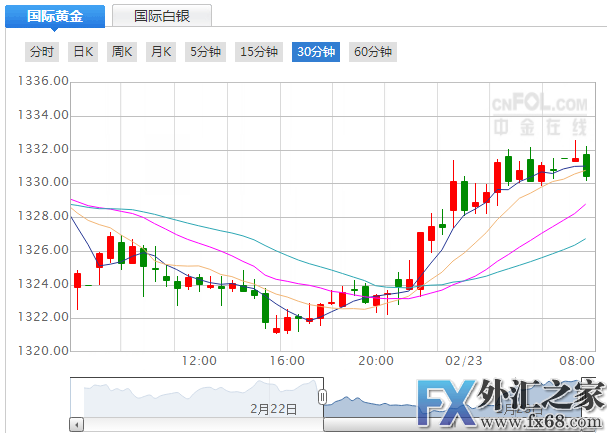
Task: Click the 1320.00 price axis label
Action: click(x=43, y=351)
